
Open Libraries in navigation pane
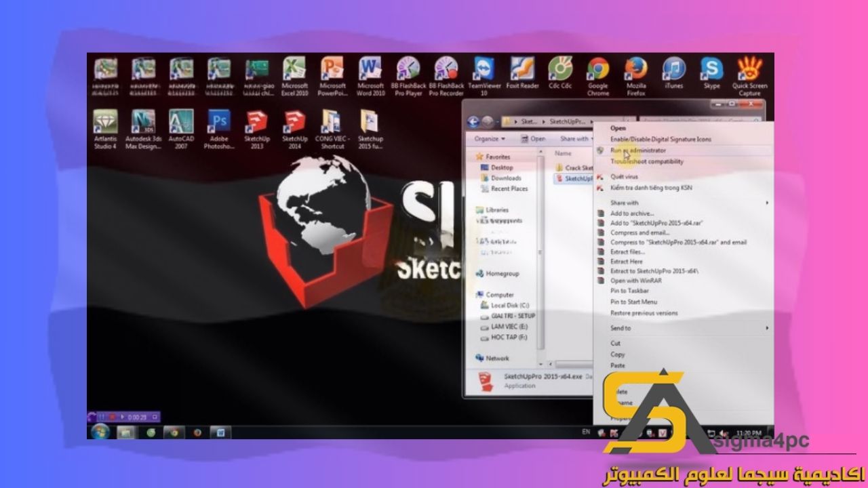(x=492, y=210)
